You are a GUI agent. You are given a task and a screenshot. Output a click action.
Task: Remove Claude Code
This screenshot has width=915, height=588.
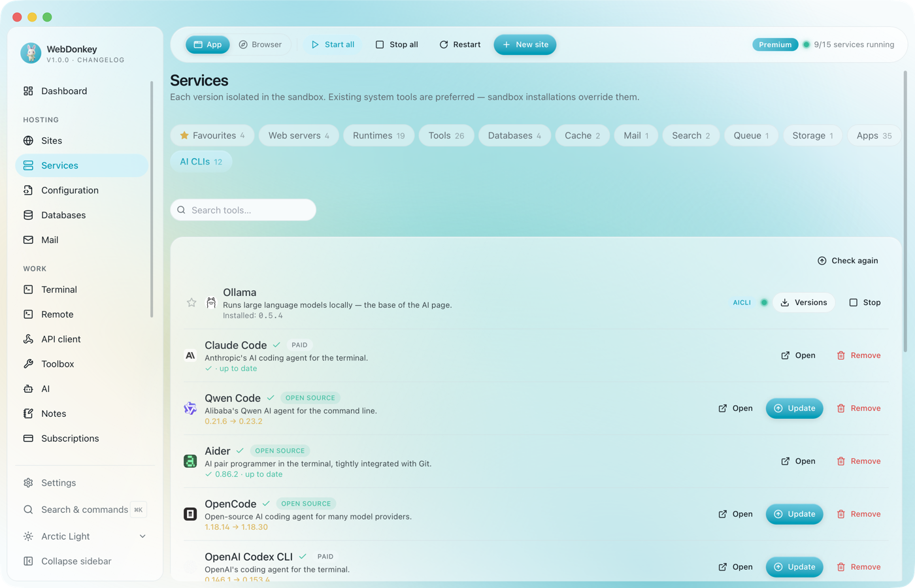[x=859, y=355]
